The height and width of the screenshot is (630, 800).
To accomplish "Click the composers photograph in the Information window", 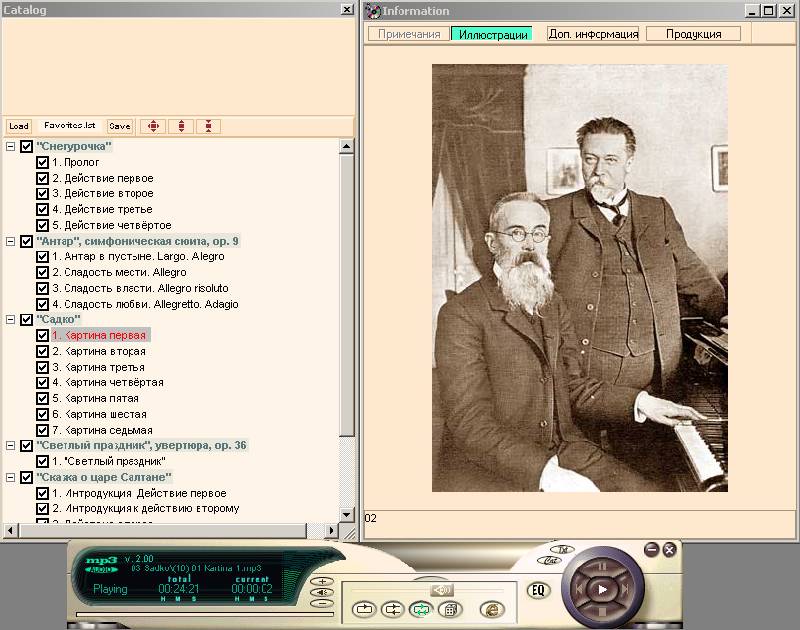I will pyautogui.click(x=580, y=278).
